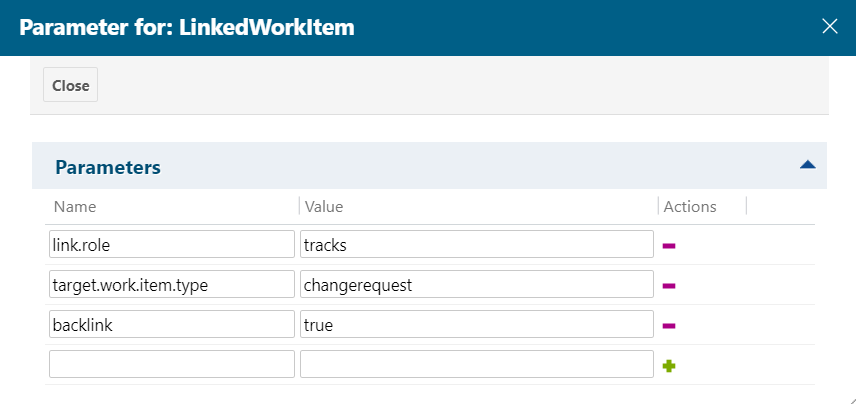Screen dimensions: 856x404
Task: Edit the tracks value field
Action: [x=477, y=244]
